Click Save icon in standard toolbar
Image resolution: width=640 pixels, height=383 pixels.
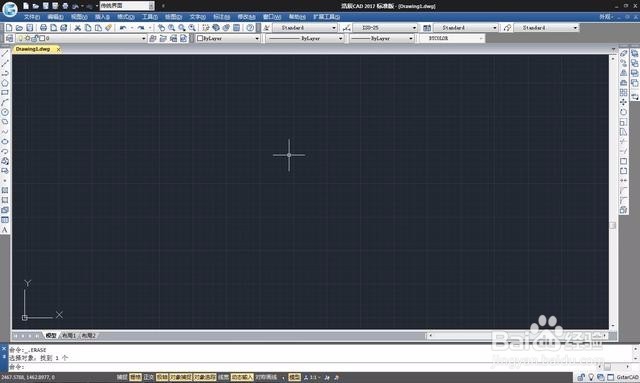click(x=29, y=28)
